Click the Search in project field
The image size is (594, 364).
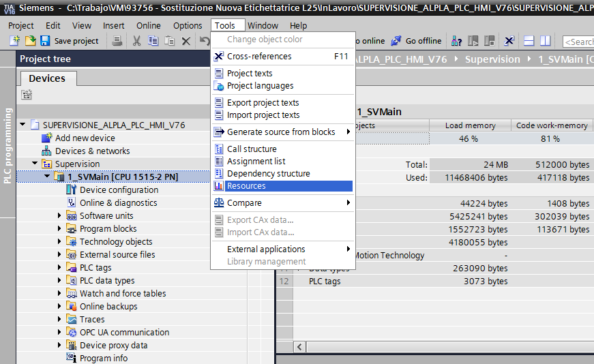pos(578,42)
